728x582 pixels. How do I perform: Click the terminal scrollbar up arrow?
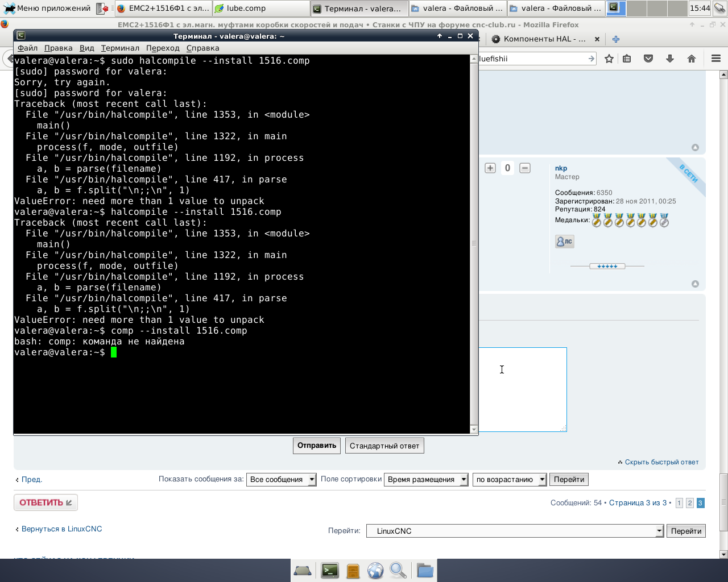coord(474,59)
